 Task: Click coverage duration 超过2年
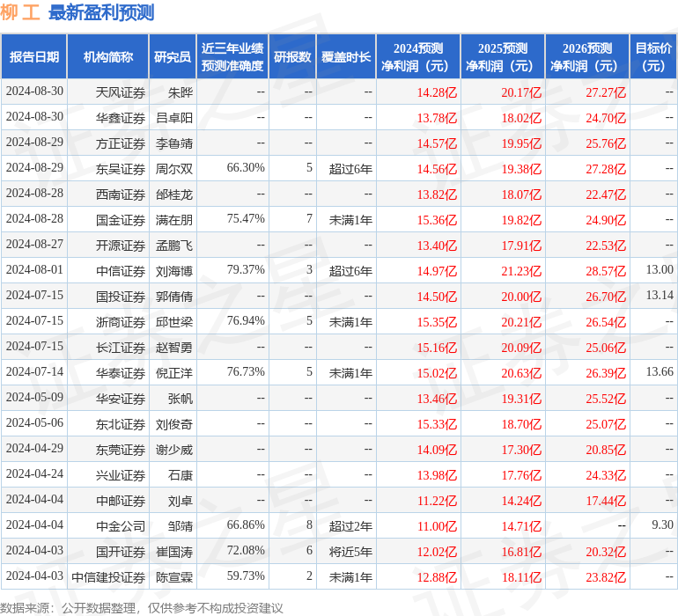coord(350,526)
